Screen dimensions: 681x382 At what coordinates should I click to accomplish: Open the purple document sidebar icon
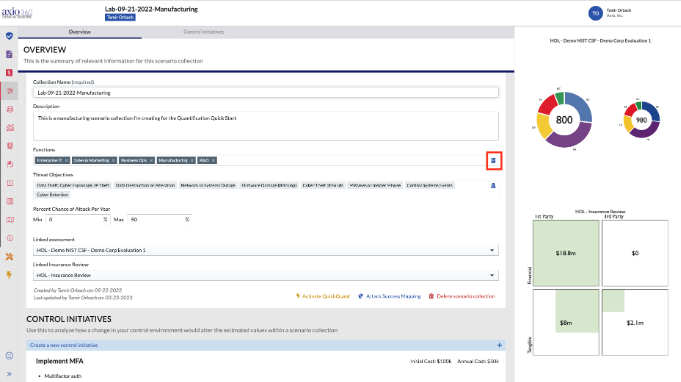pos(9,54)
